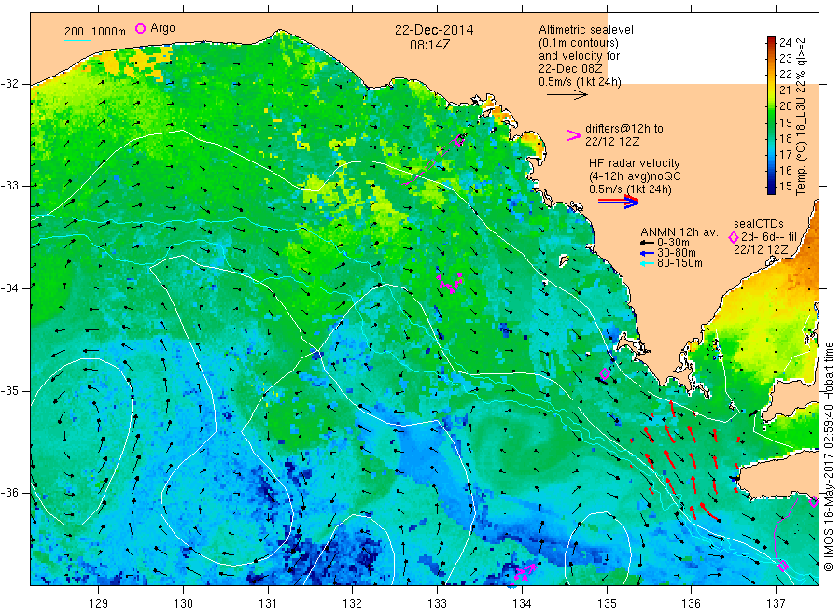
Task: Click the IMOS copyright timestamp text
Action: tap(829, 457)
